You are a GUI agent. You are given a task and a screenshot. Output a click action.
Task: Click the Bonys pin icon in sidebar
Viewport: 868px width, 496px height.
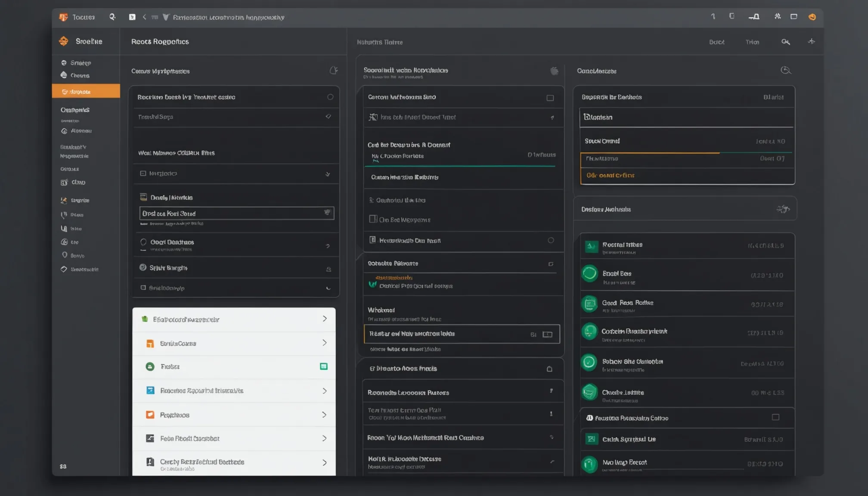65,255
